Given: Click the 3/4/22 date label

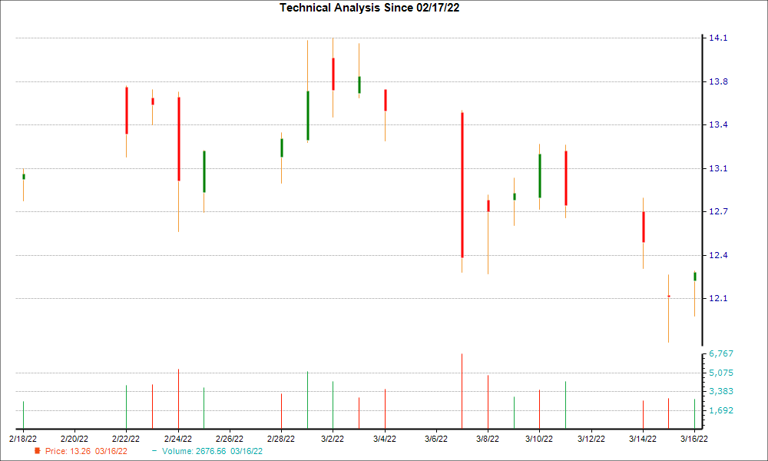Looking at the screenshot, I should coord(384,439).
